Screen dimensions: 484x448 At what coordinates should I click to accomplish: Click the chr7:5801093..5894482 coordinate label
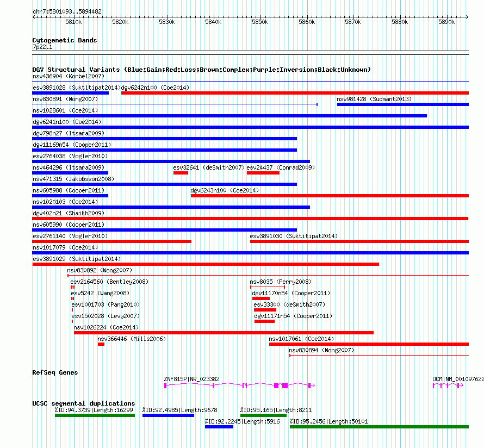coord(67,11)
